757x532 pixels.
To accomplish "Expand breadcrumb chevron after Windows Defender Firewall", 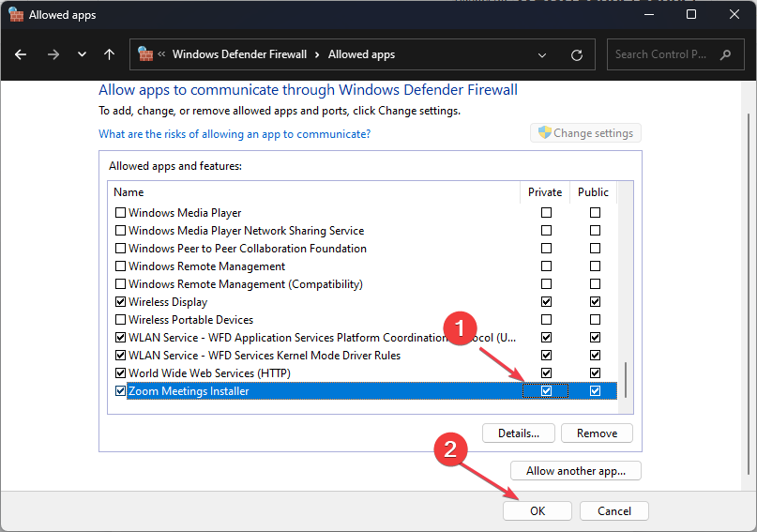I will point(317,54).
